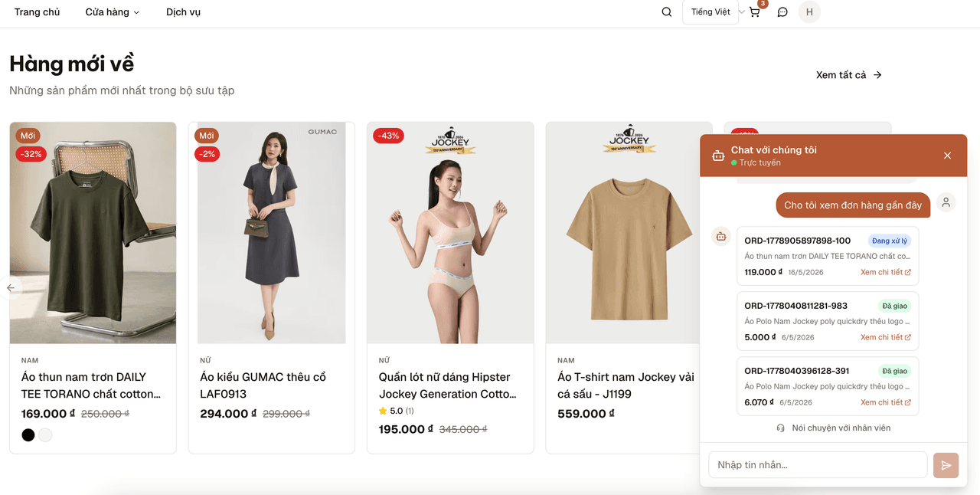Select the black color swatch

(28, 435)
